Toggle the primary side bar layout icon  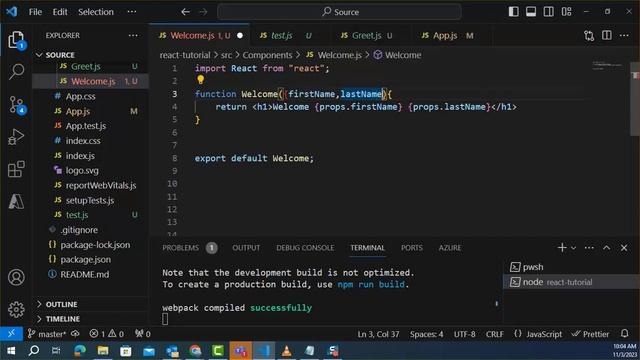(x=513, y=12)
